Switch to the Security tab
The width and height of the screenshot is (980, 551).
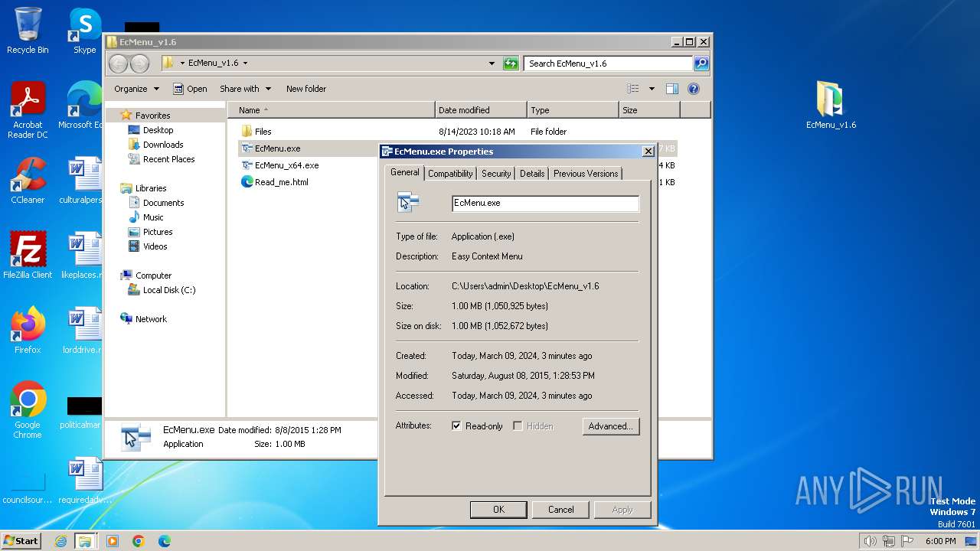click(496, 174)
